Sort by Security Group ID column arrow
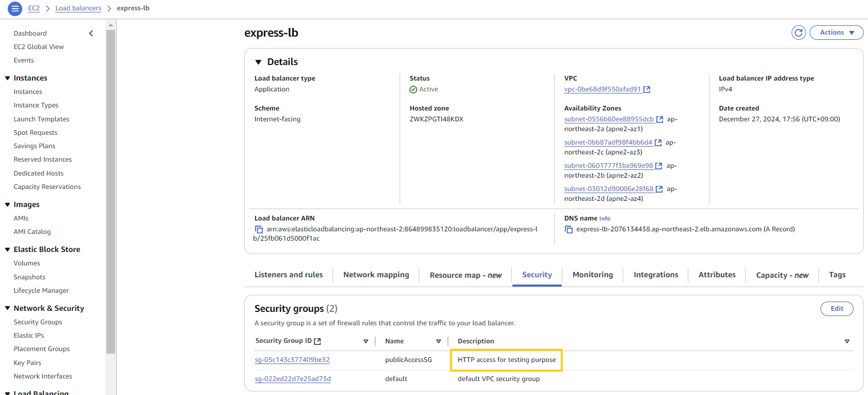Screen dimensions: 868x395 coord(366,341)
